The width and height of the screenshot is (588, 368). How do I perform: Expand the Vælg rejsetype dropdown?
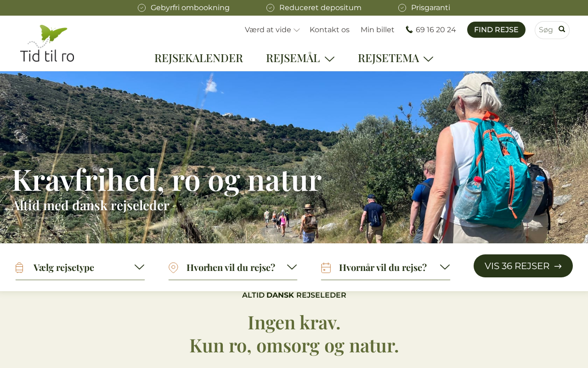pyautogui.click(x=80, y=268)
